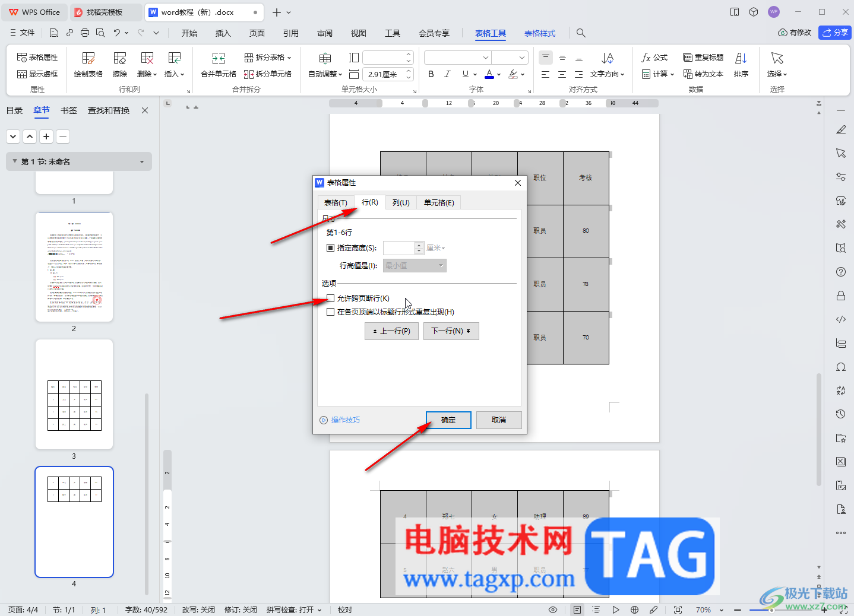Screen dimensions: 854x616
Task: Click the Formula (公式) button
Action: coord(655,58)
